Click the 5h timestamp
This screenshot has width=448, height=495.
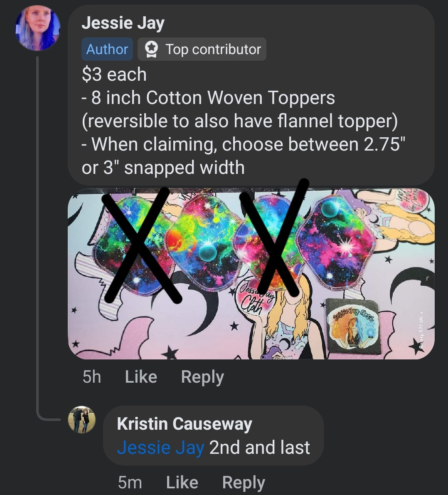point(91,377)
